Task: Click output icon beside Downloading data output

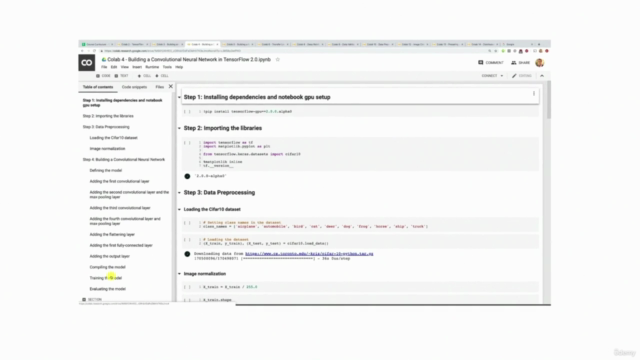Action: click(x=187, y=254)
